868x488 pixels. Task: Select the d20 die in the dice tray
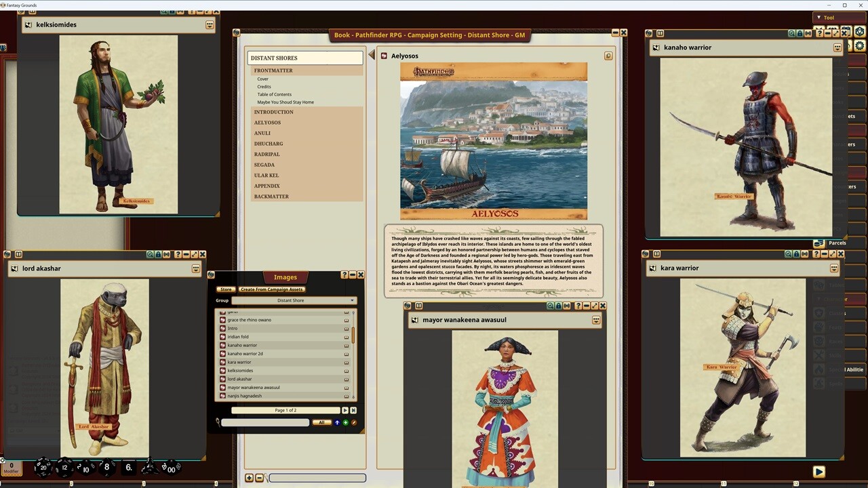(x=43, y=468)
